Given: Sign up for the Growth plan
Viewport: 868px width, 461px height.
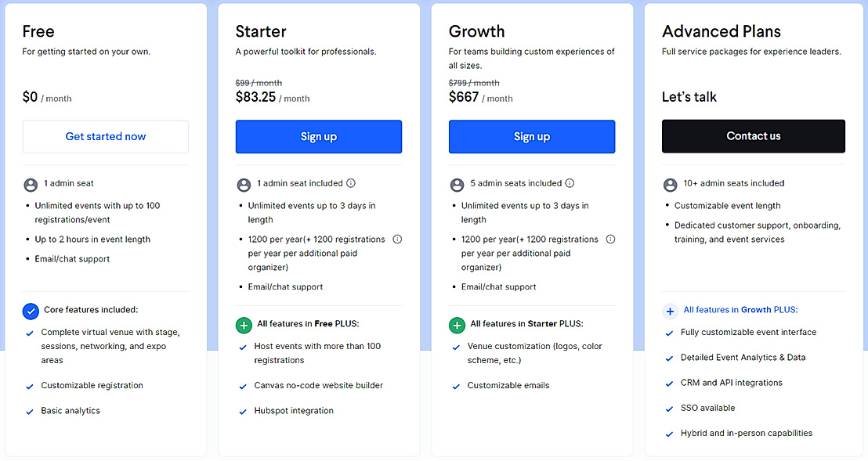Looking at the screenshot, I should (532, 137).
